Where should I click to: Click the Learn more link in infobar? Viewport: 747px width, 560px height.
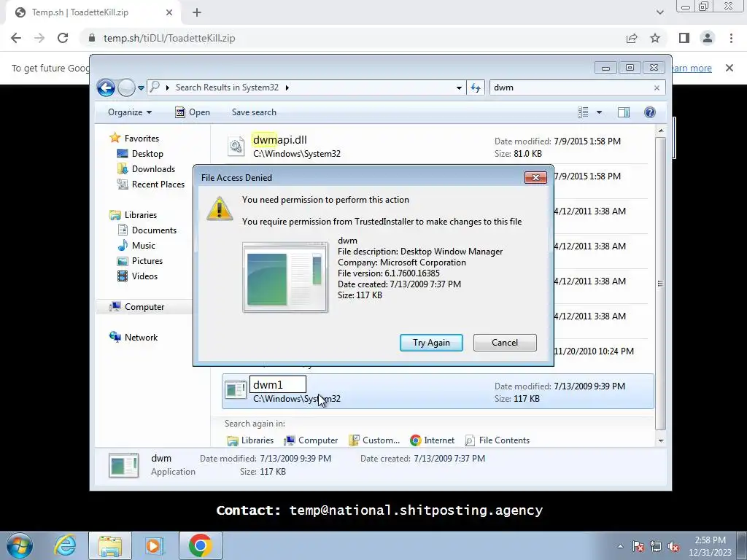692,68
